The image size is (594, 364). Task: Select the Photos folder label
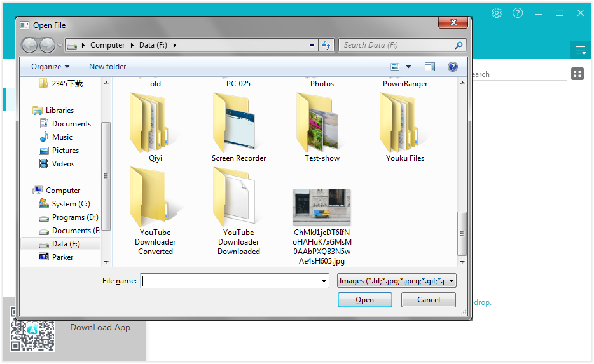tap(322, 84)
